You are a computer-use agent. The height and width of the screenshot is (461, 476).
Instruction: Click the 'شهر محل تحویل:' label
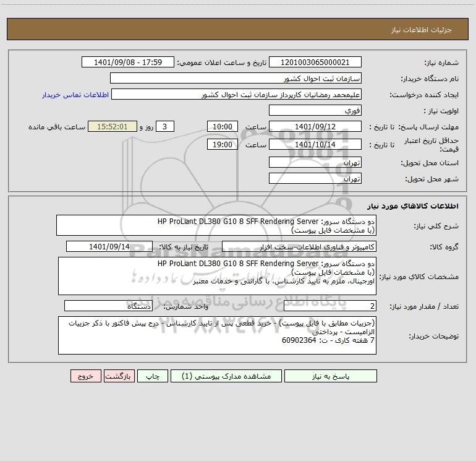[432, 179]
